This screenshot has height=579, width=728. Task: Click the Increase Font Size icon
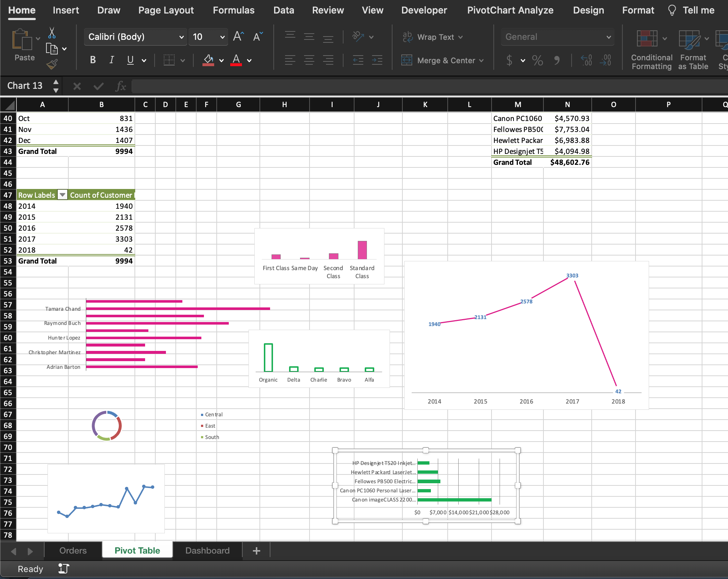(238, 37)
